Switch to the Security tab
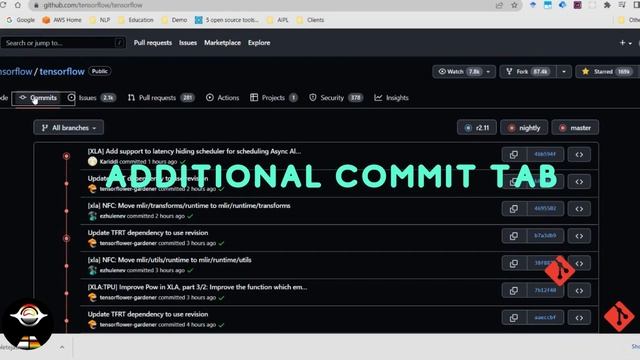This screenshot has width=640, height=360. pyautogui.click(x=336, y=98)
